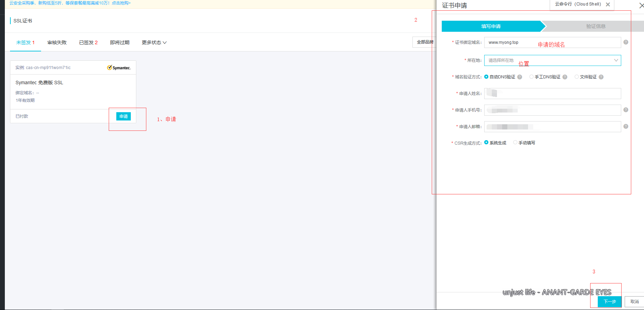Image resolution: width=644 pixels, height=310 pixels.
Task: Click the help icon next to 手工DNS验证
Action: coord(565,77)
